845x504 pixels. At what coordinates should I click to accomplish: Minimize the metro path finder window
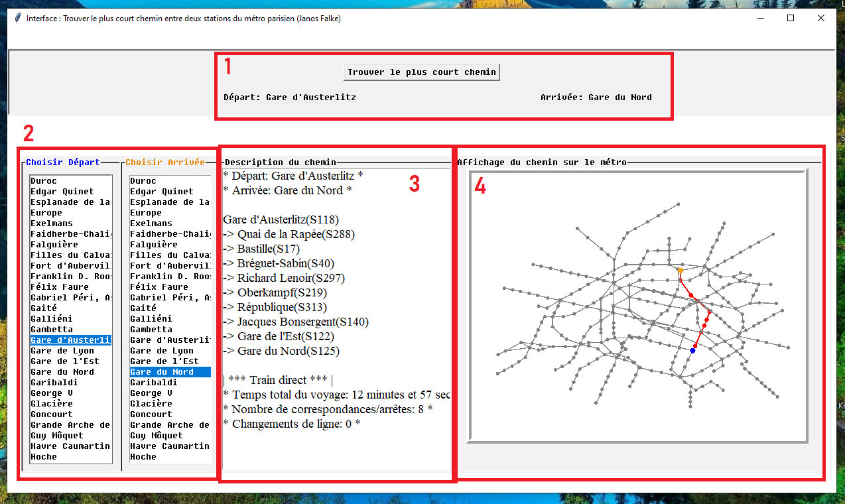[760, 19]
